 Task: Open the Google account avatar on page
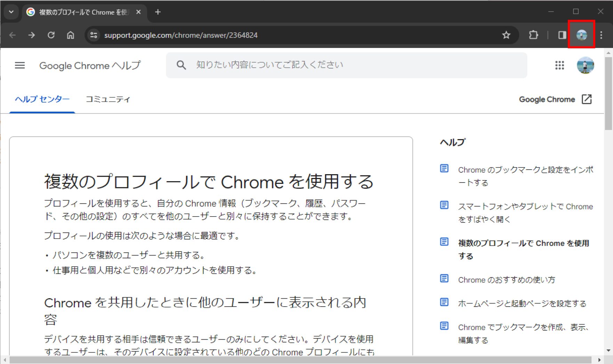tap(586, 65)
